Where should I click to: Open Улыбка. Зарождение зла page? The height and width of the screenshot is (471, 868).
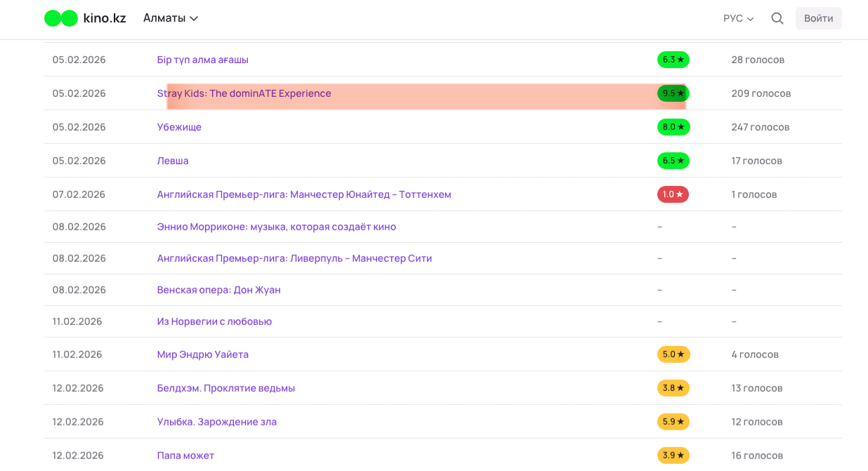click(x=216, y=422)
